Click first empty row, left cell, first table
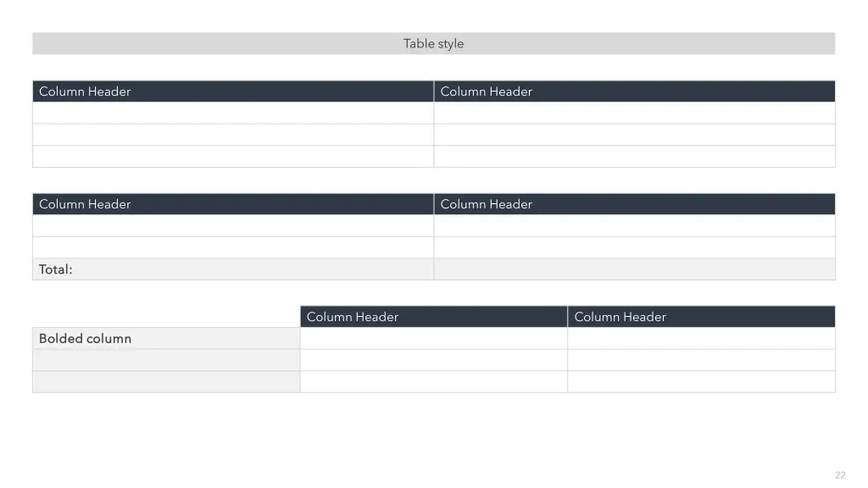 point(233,113)
